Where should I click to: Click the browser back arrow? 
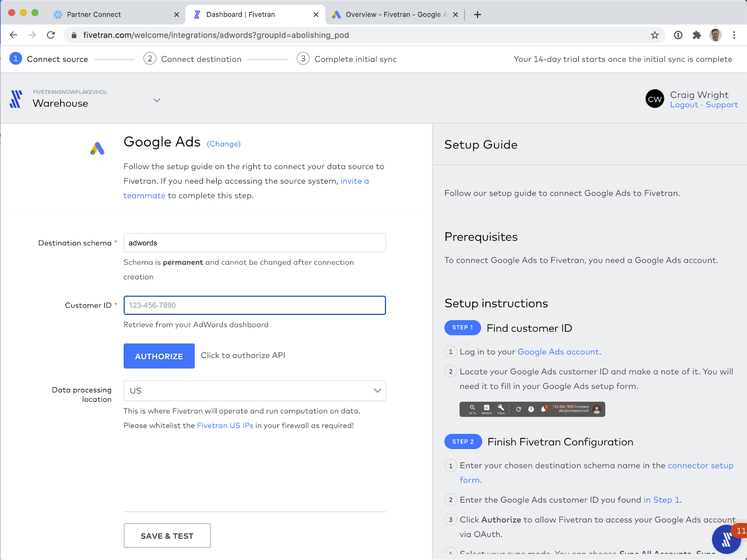pos(13,35)
